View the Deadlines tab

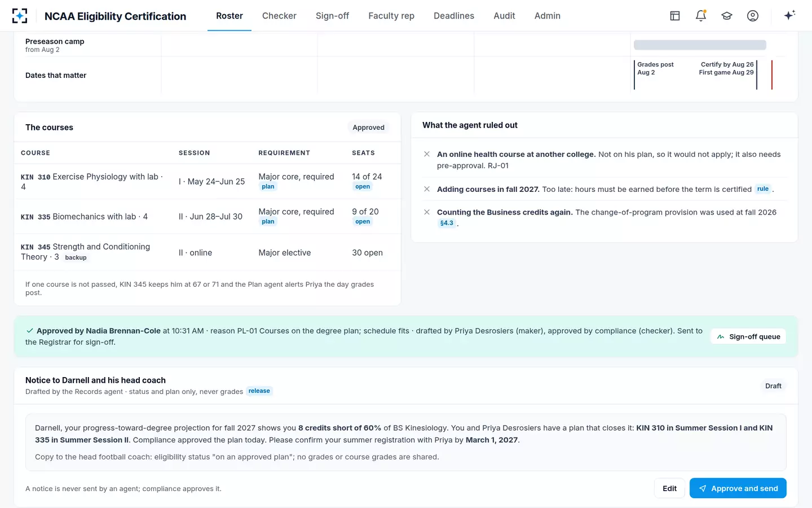[454, 16]
